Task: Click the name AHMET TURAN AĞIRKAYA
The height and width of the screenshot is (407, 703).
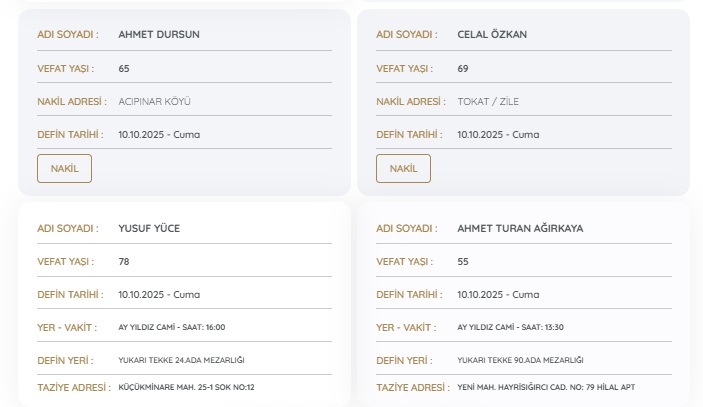Action: [519, 228]
